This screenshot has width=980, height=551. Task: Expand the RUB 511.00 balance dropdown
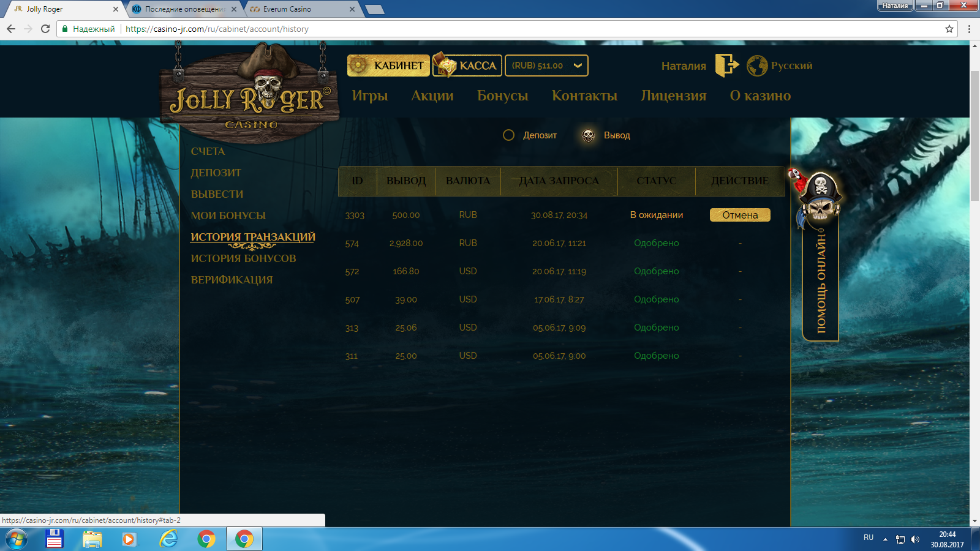tap(546, 66)
